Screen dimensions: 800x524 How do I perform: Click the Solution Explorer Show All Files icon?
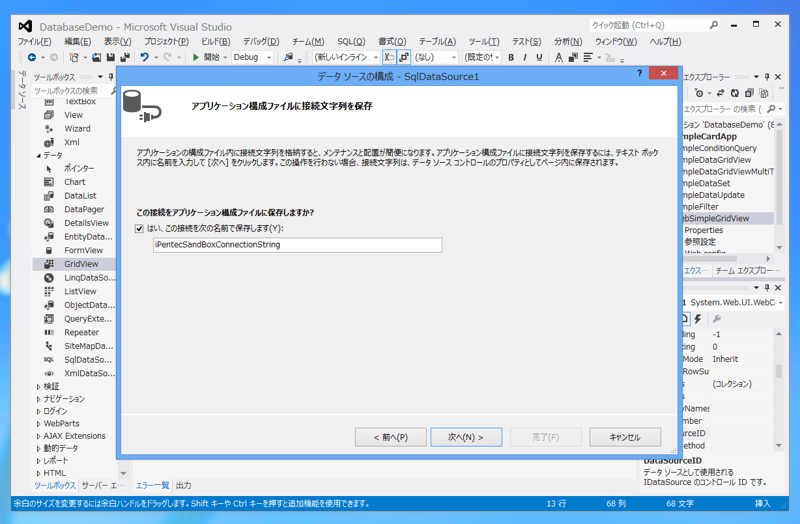coord(763,93)
